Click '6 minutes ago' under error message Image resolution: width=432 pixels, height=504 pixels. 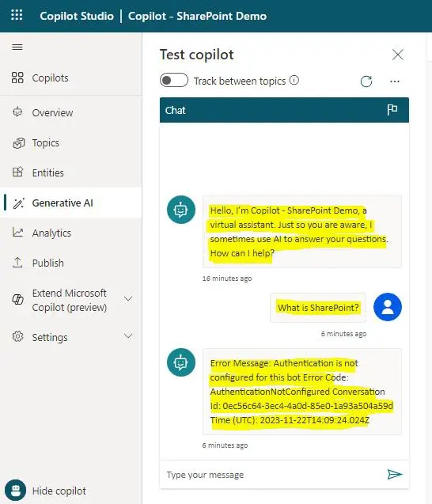(225, 445)
